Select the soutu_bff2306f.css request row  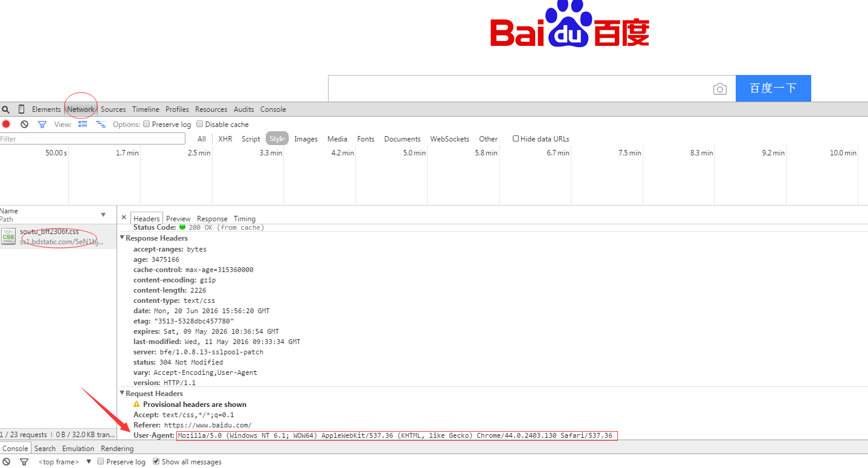click(x=58, y=236)
